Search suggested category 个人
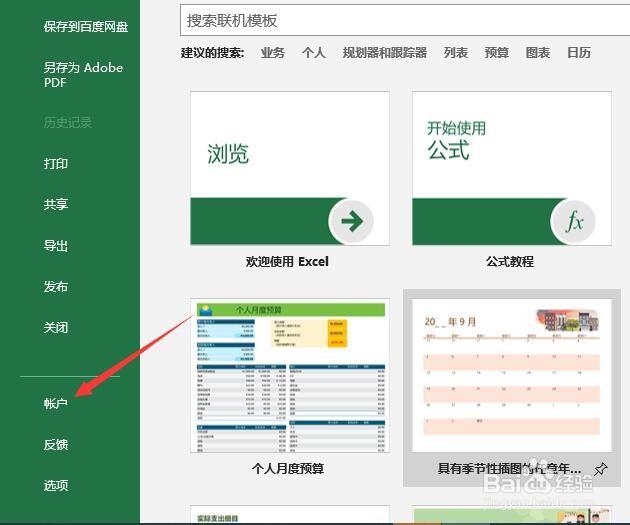 [314, 53]
